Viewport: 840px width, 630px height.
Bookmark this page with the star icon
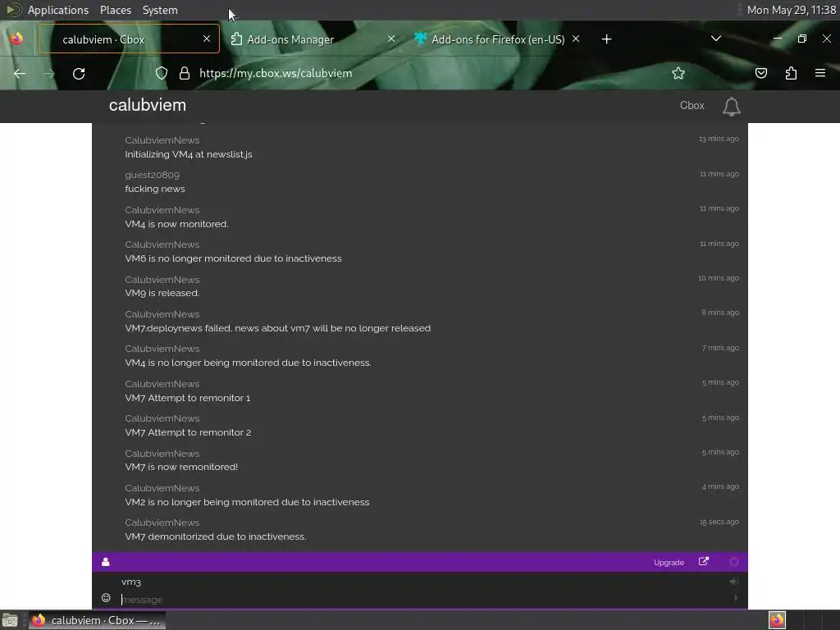point(678,73)
